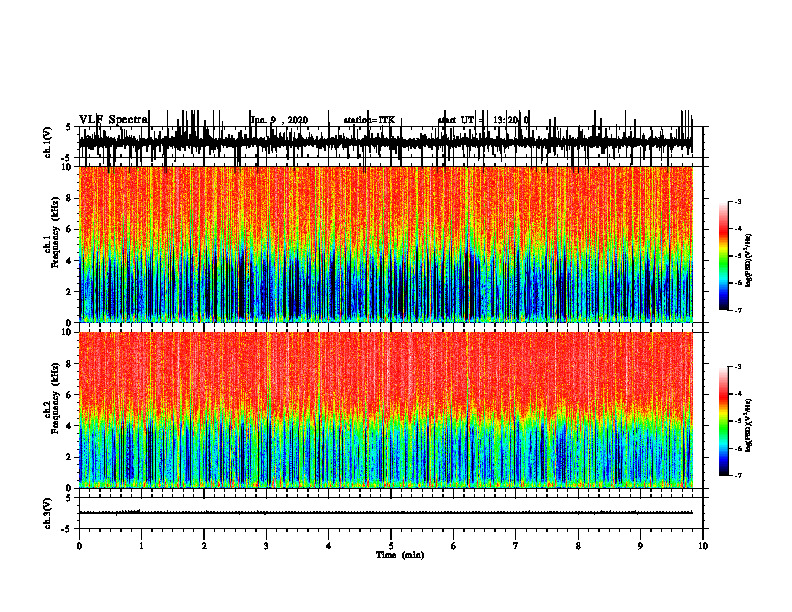The height and width of the screenshot is (612, 792).
Task: Click the "10" kHz tick of ch.2 spectrogram
Action: [67, 332]
